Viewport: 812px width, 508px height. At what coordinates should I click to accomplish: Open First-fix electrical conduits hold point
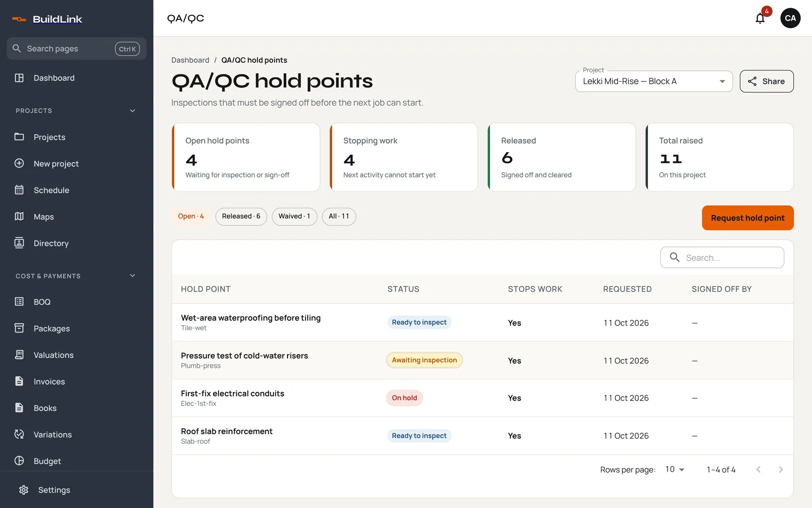(482, 398)
